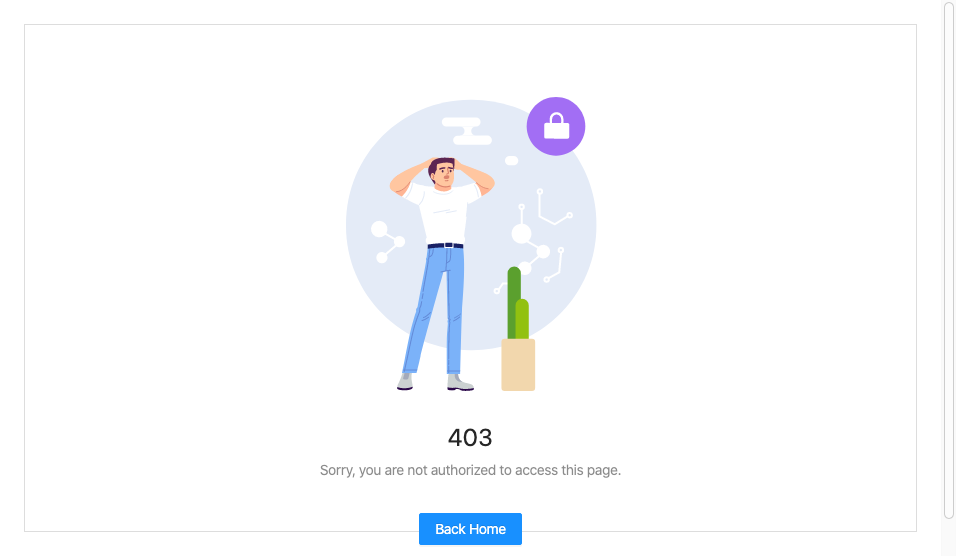Click the Back Home button
The image size is (956, 556).
470,529
